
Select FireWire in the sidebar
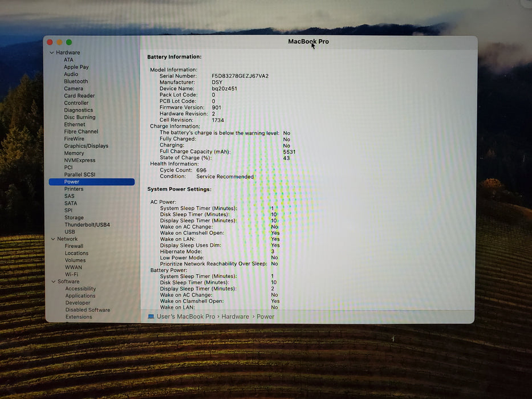(74, 139)
